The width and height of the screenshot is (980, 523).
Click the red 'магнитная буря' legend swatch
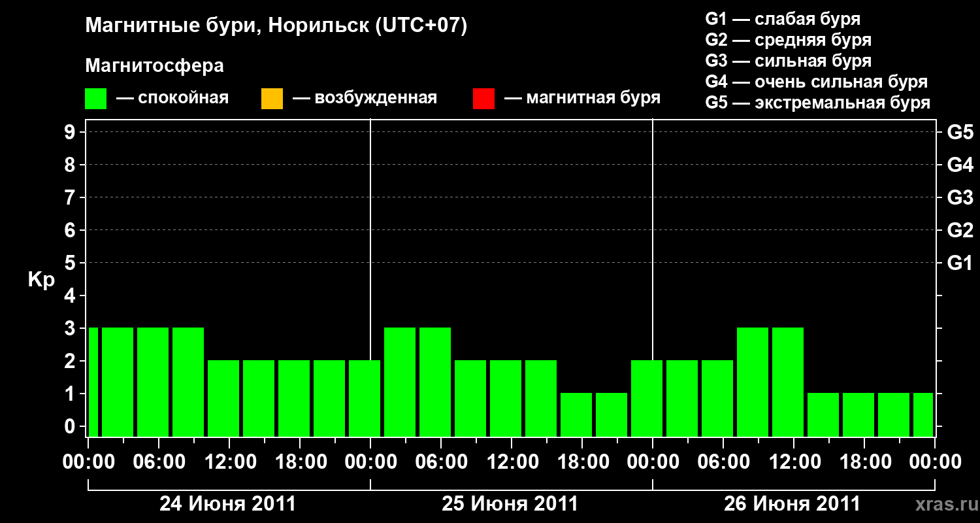pos(483,99)
